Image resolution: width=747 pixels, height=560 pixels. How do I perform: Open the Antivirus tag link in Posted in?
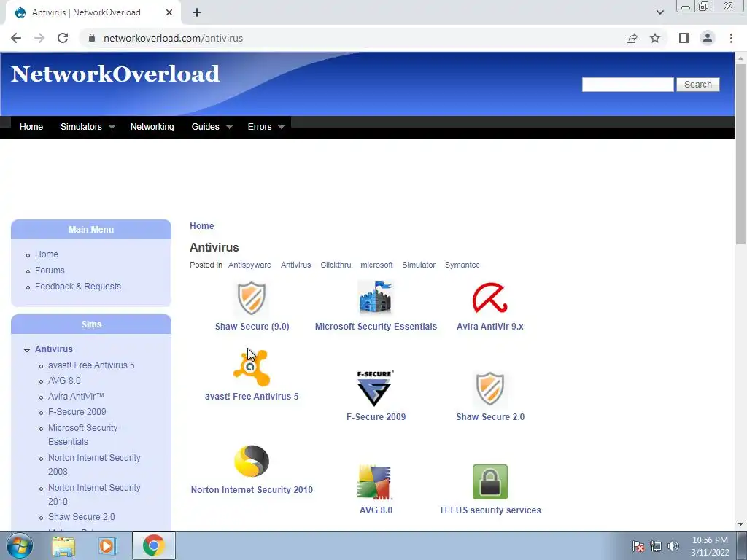coord(295,265)
